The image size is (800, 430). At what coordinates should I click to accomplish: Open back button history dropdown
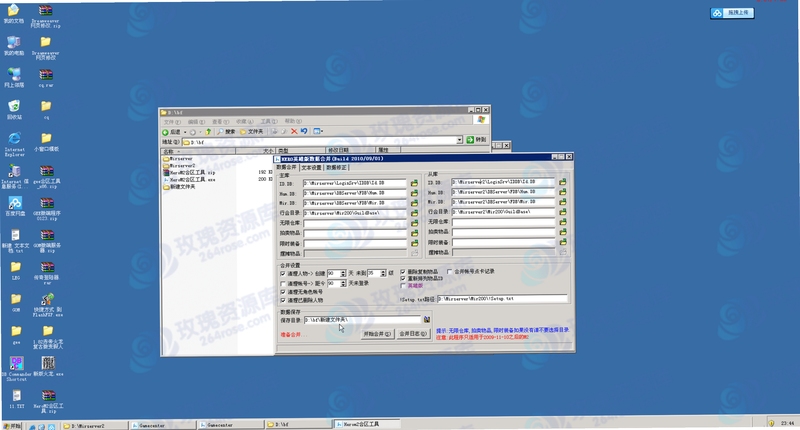coord(185,132)
